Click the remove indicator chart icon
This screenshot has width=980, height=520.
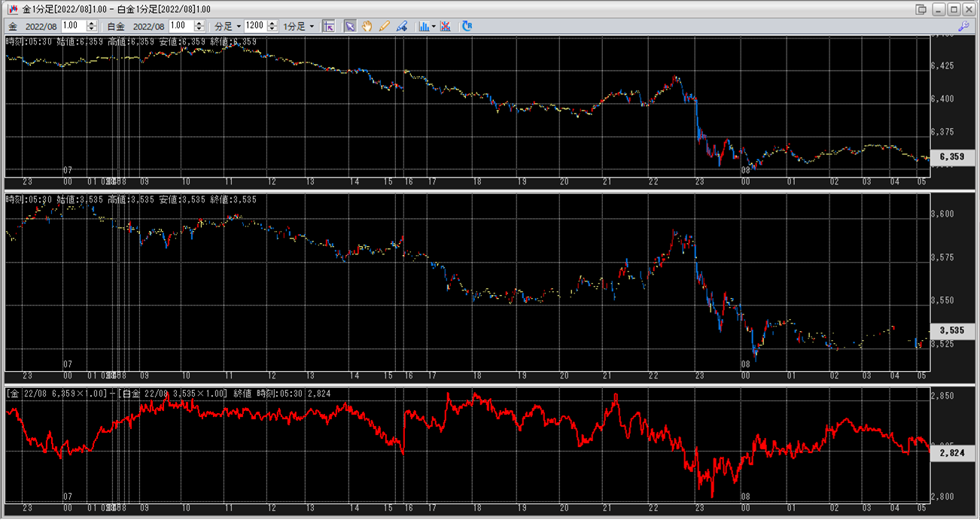(x=446, y=26)
